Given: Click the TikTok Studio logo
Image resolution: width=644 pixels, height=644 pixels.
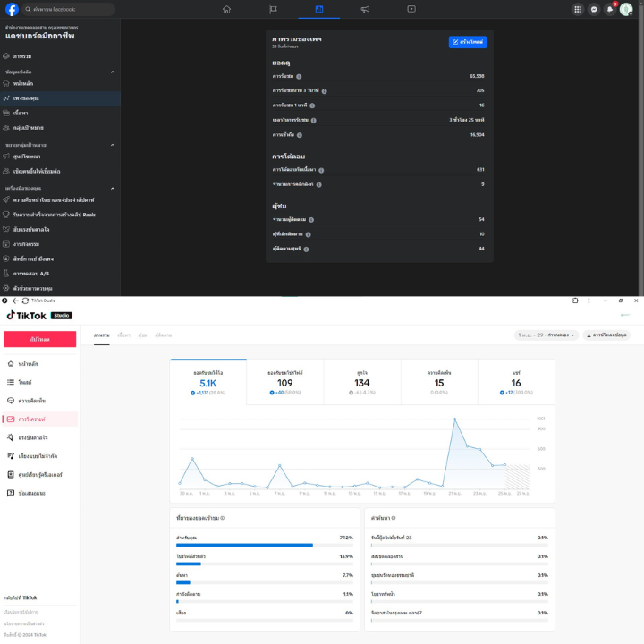Looking at the screenshot, I should tap(39, 315).
